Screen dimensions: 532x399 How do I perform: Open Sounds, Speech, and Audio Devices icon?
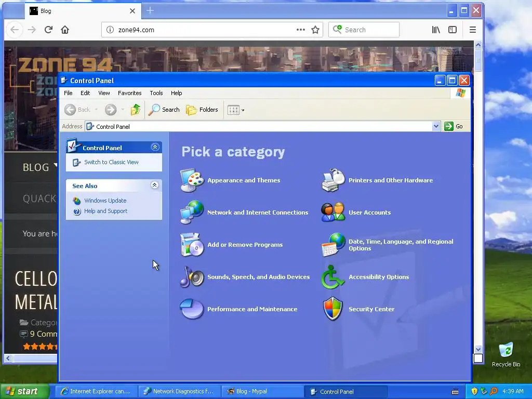pyautogui.click(x=192, y=277)
